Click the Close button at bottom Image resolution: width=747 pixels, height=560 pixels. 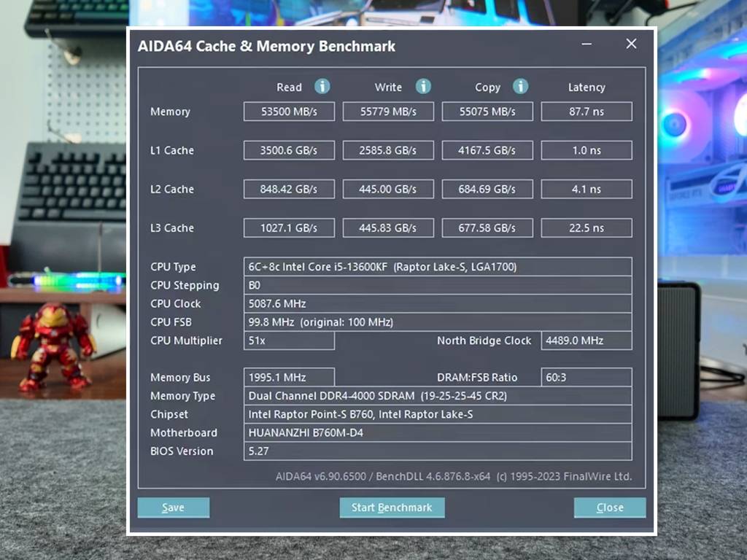click(610, 507)
